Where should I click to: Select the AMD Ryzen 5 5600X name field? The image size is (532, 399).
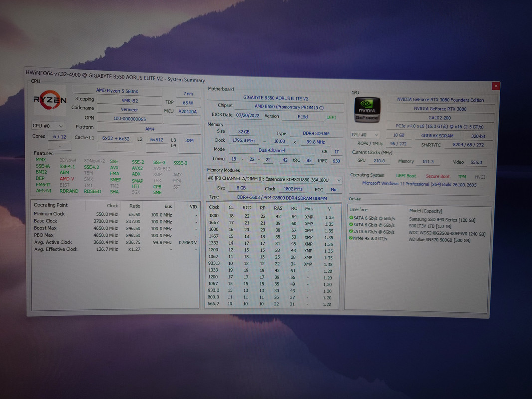(x=117, y=91)
